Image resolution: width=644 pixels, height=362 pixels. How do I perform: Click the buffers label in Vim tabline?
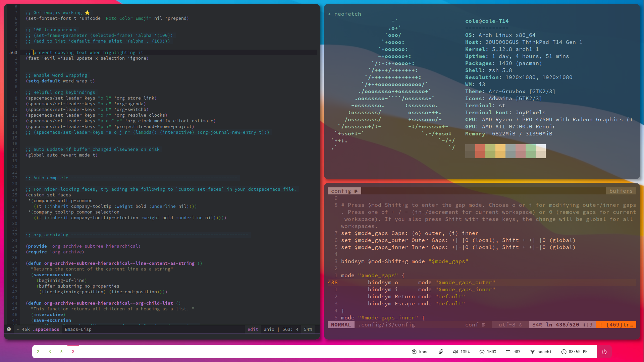[x=621, y=191]
